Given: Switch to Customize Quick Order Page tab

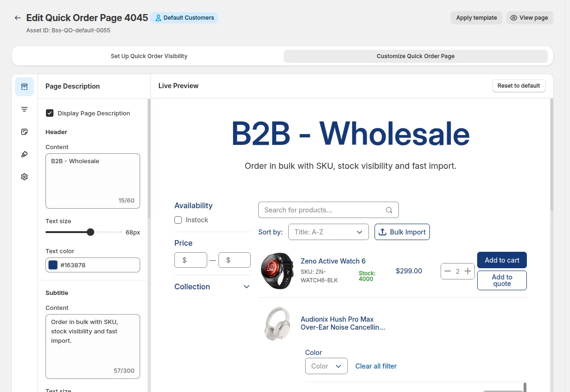Looking at the screenshot, I should (415, 56).
